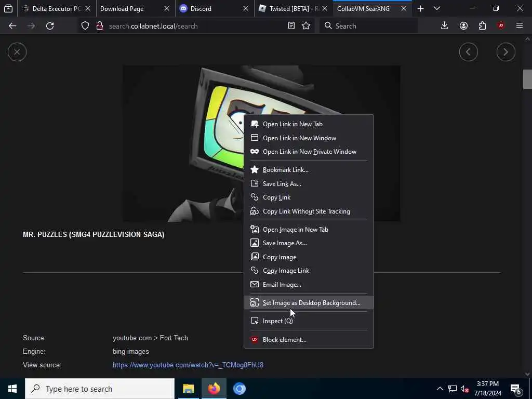Select Inspect (Q) menu entry
Screen dimensions: 532x399
[309, 321]
